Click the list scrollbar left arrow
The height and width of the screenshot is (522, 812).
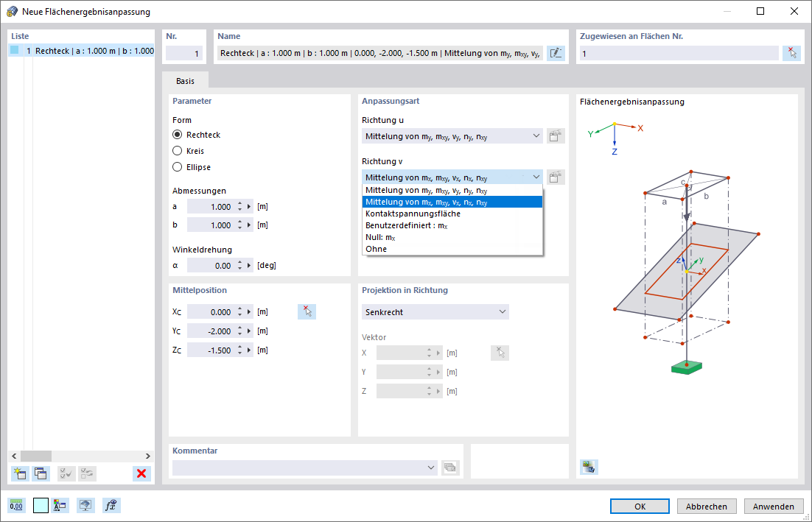click(x=14, y=456)
